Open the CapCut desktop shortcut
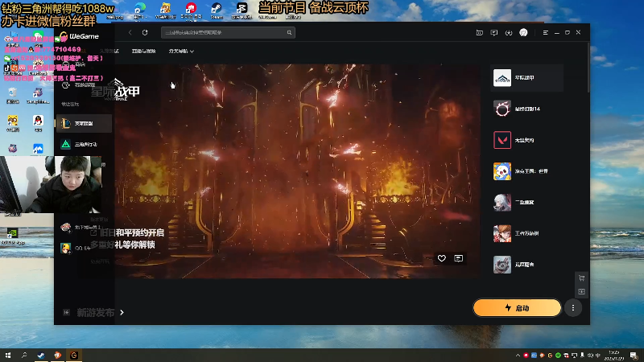The image size is (644, 362). click(x=242, y=10)
